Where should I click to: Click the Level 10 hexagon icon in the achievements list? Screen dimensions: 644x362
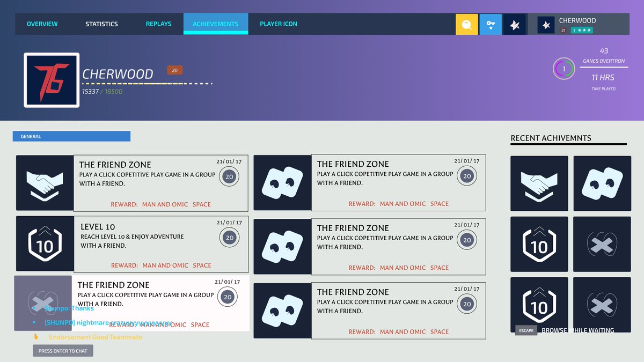45,243
